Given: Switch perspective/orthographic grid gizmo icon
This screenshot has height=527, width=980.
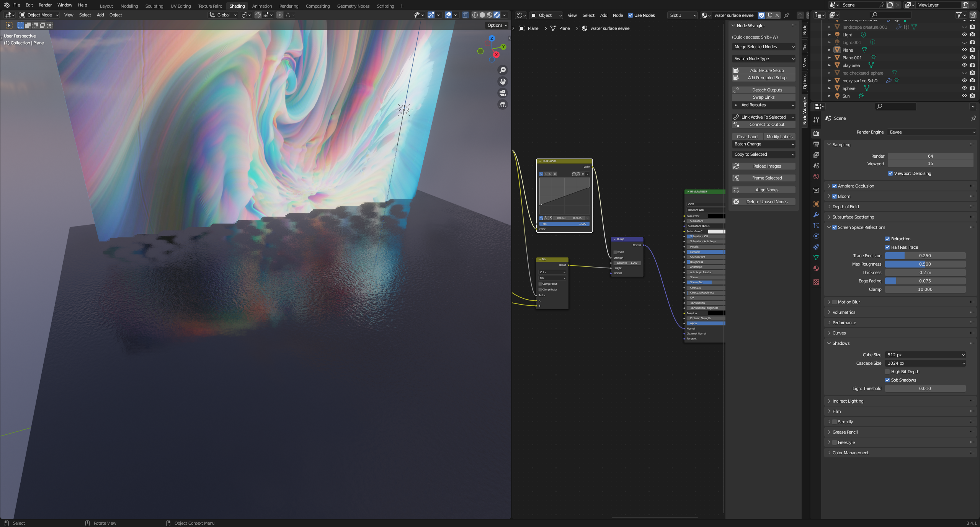Looking at the screenshot, I should click(x=503, y=104).
